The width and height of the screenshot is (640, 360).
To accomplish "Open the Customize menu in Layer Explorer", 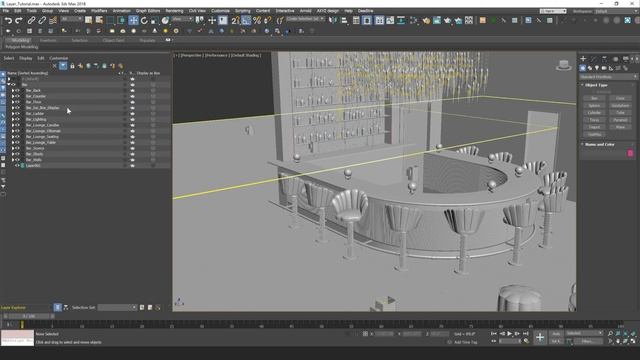I will tap(58, 58).
